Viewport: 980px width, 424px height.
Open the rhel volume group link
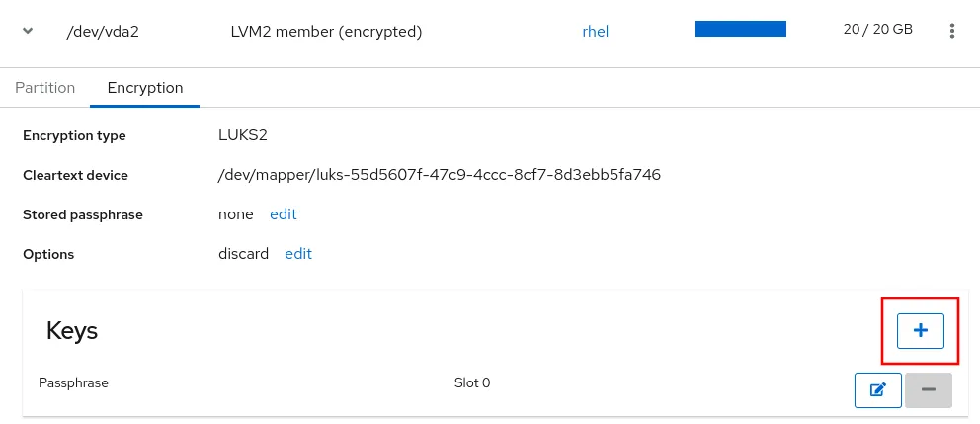coord(596,31)
